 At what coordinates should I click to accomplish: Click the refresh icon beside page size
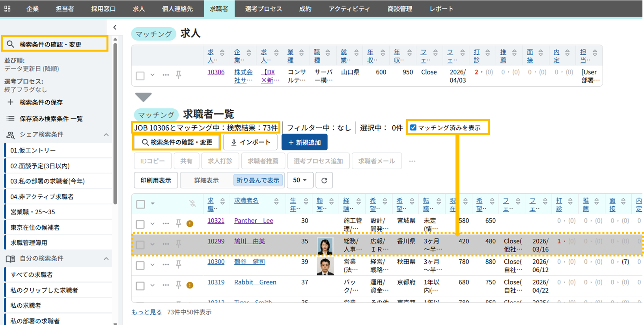[324, 180]
